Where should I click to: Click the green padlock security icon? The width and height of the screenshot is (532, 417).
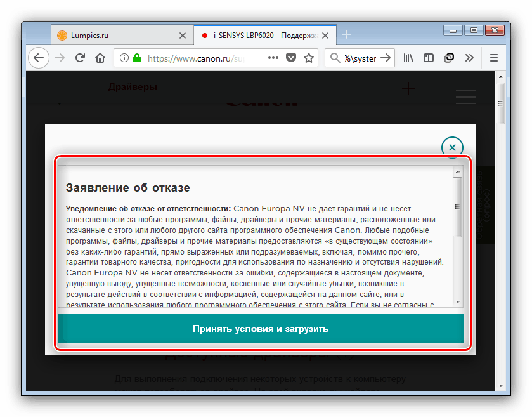click(138, 58)
